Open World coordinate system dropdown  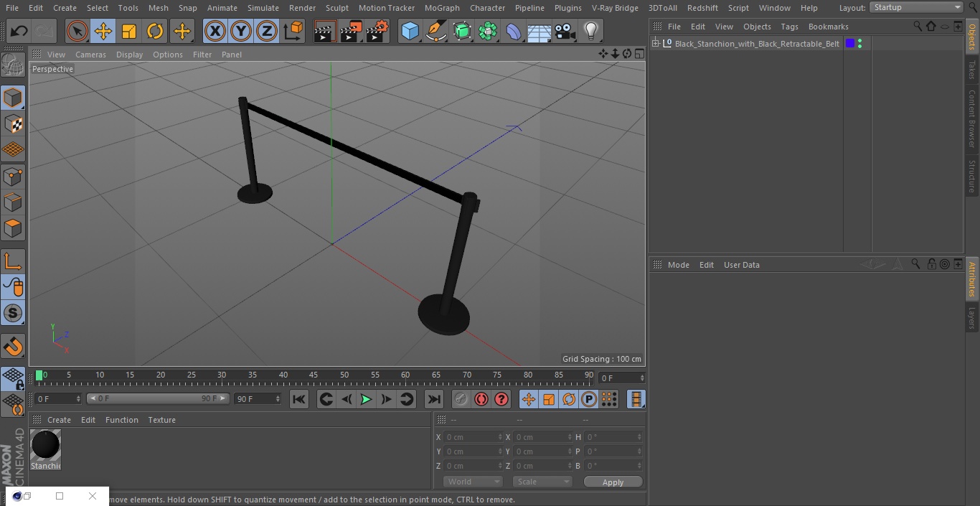(473, 482)
